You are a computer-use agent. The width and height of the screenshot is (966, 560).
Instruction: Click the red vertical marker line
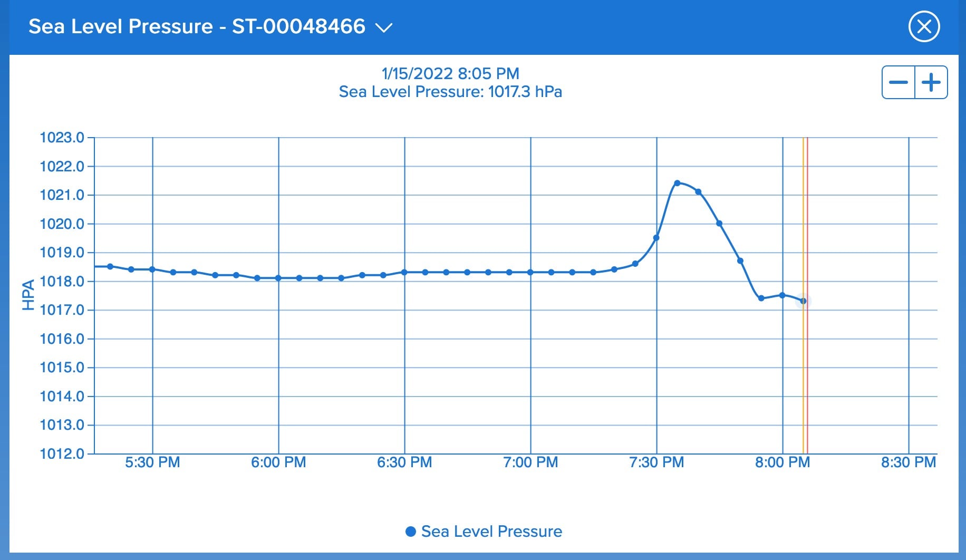[807, 369]
